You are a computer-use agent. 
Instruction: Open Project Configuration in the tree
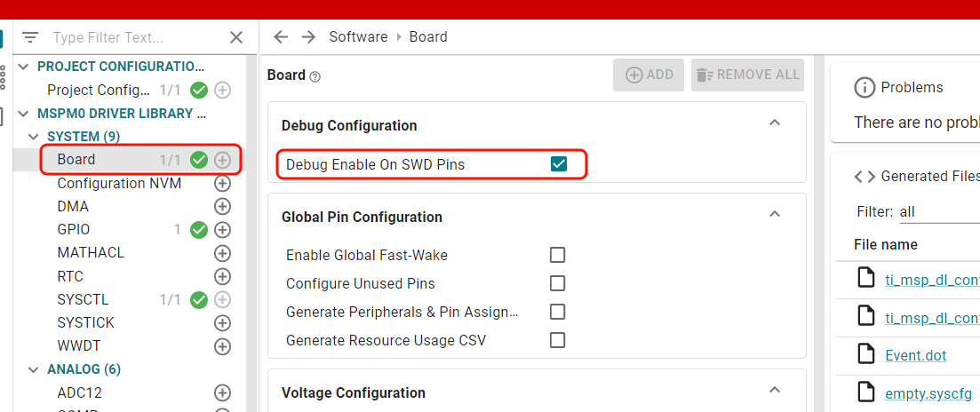click(x=99, y=90)
